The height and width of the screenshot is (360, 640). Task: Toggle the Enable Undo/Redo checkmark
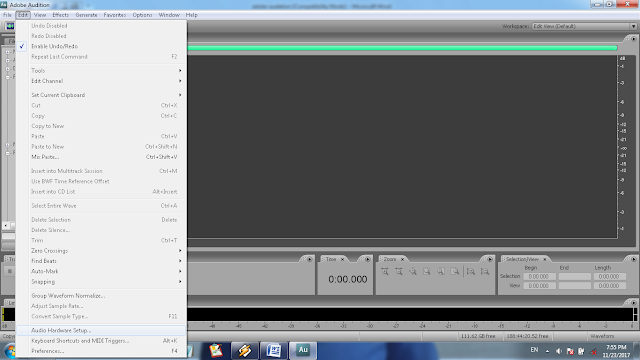pyautogui.click(x=22, y=46)
